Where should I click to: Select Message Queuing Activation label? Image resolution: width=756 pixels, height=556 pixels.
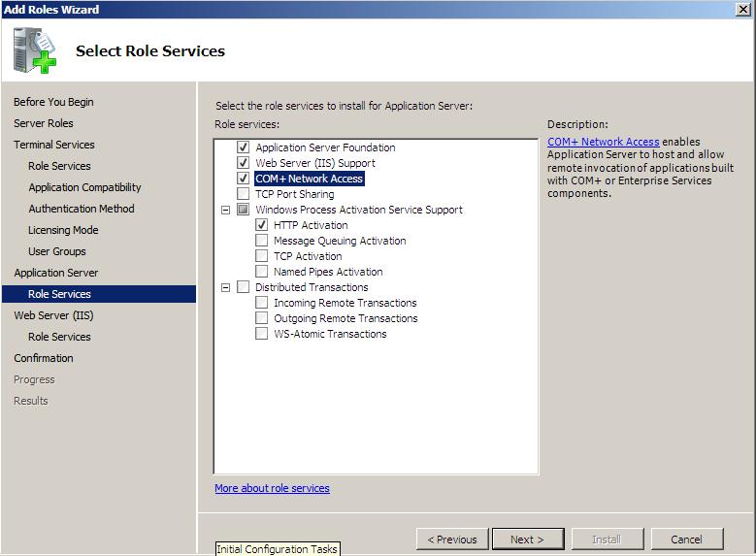[x=340, y=241]
